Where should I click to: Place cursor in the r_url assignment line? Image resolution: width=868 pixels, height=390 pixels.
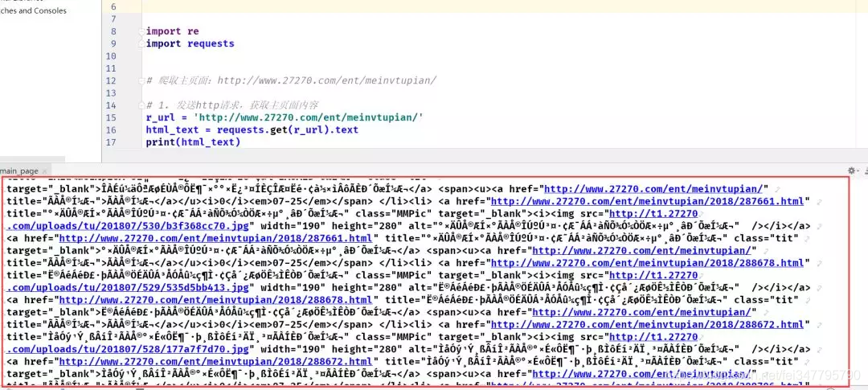click(285, 117)
